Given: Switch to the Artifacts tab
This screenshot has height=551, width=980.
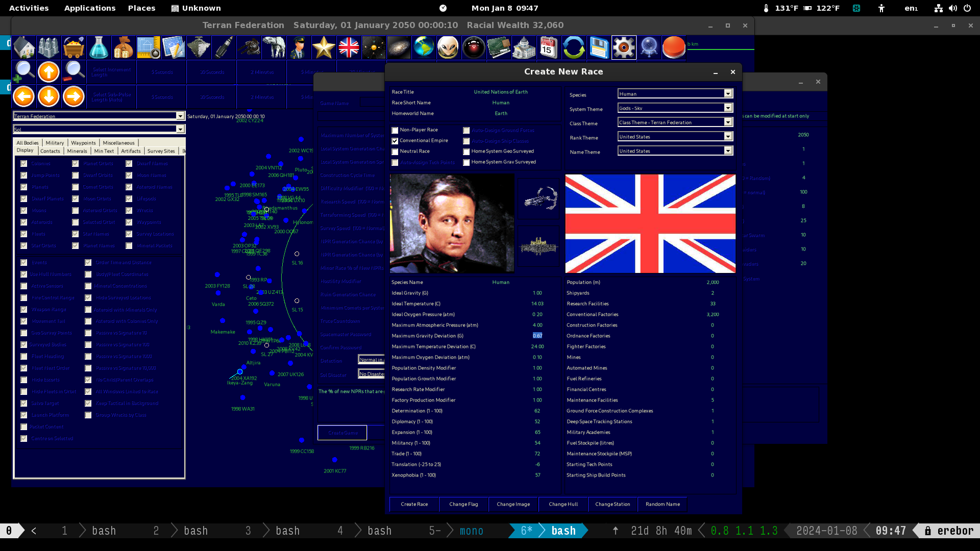Looking at the screenshot, I should click(131, 151).
